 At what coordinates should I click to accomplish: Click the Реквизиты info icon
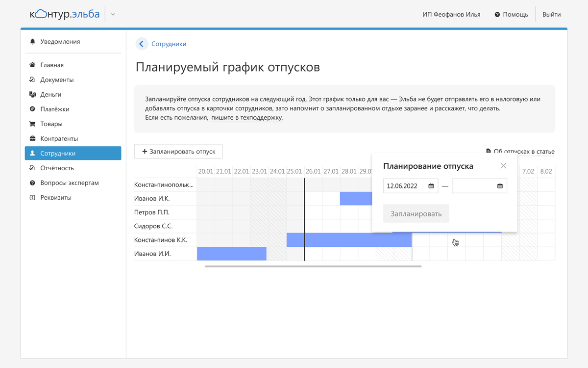(x=33, y=197)
